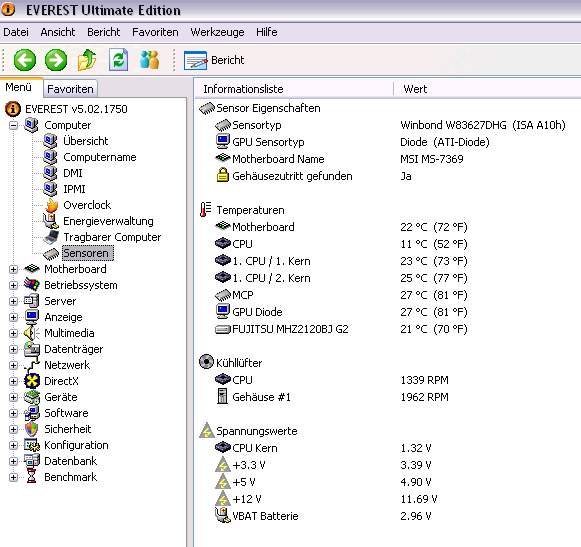The width and height of the screenshot is (581, 547).
Task: Select EVEREST v5.02.1750 root item
Action: 76,109
